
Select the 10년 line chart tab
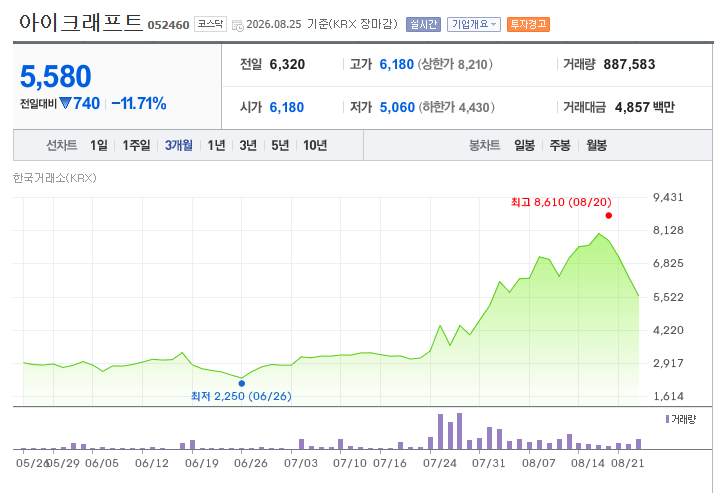(x=315, y=146)
